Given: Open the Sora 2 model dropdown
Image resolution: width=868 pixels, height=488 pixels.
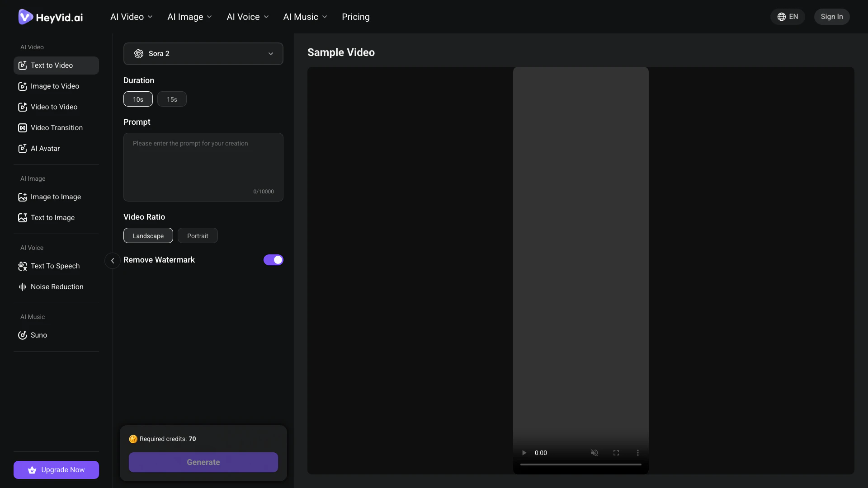Looking at the screenshot, I should tap(203, 54).
